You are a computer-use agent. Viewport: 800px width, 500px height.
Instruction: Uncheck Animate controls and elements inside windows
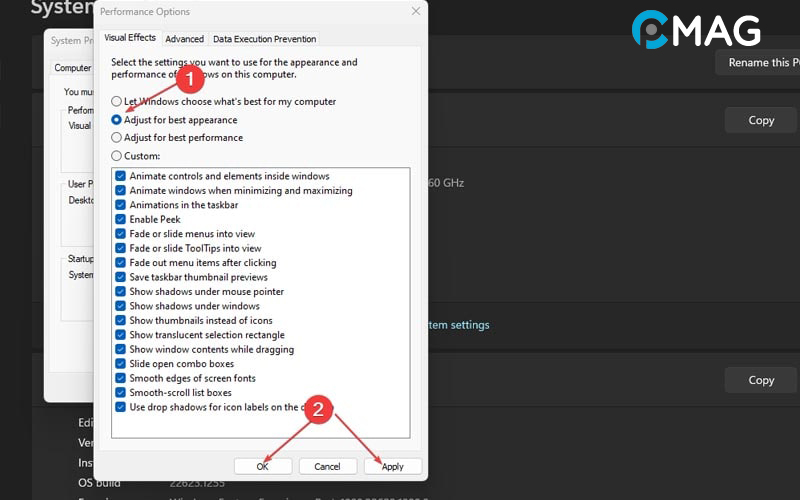pyautogui.click(x=121, y=176)
